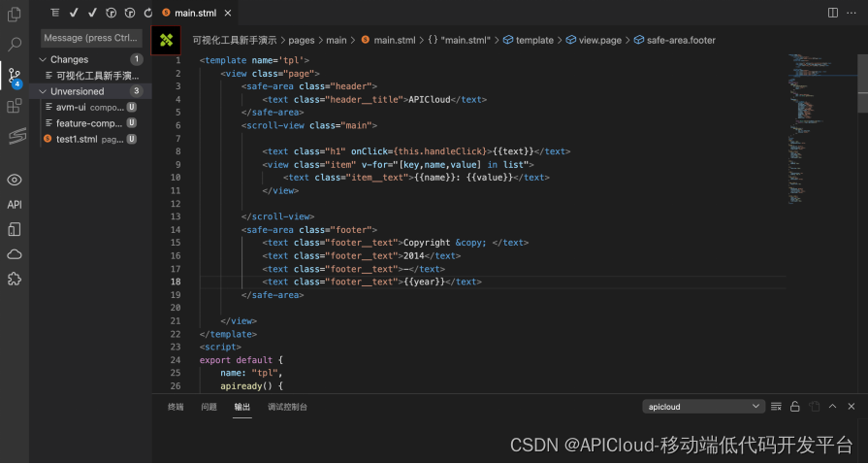868x464 pixels.
Task: Open the APICloud S-logo panel
Action: pos(16,136)
